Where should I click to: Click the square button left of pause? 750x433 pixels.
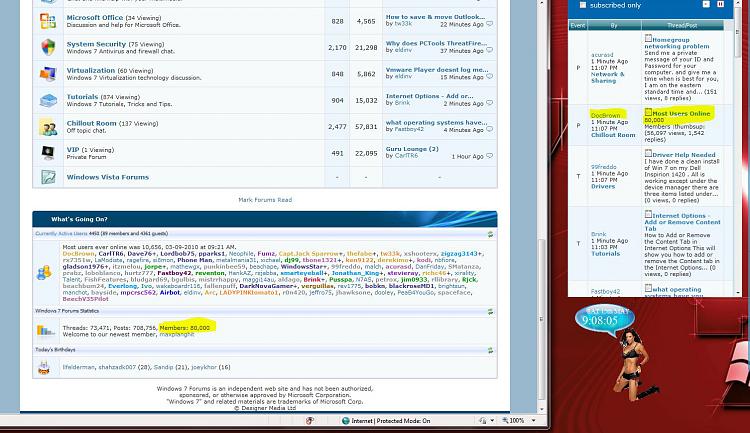tap(706, 4)
